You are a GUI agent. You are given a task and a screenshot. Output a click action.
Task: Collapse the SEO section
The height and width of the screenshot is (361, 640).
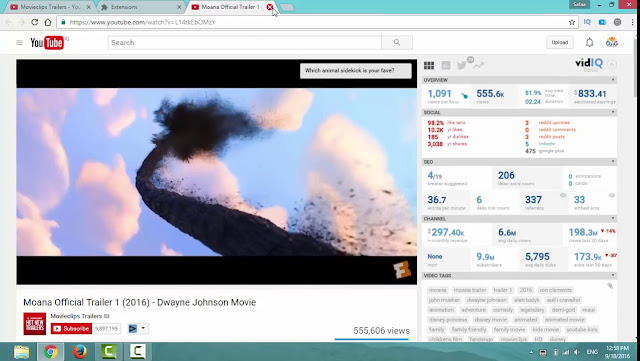[613, 162]
